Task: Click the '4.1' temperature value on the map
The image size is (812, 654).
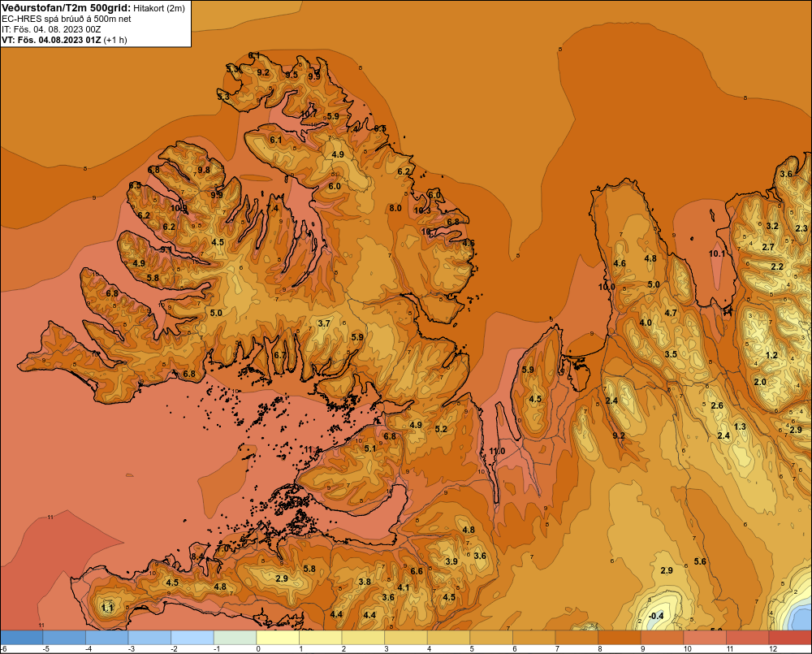Action: pos(403,587)
